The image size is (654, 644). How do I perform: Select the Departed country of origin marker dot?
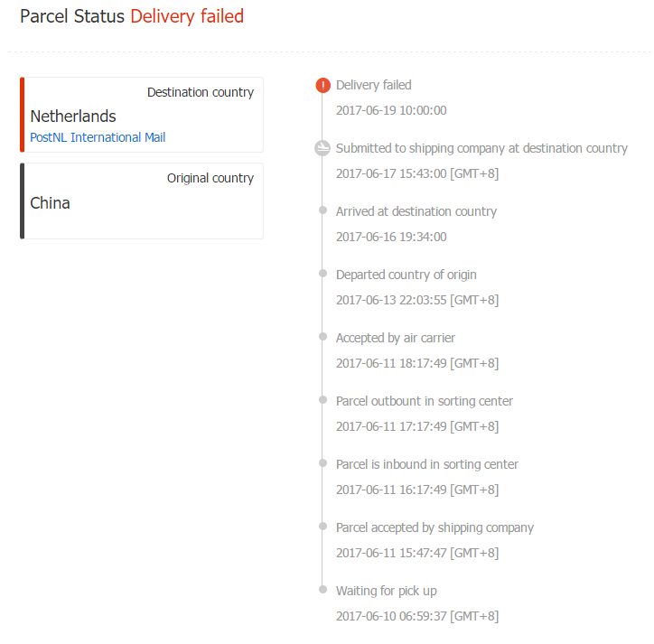click(322, 274)
